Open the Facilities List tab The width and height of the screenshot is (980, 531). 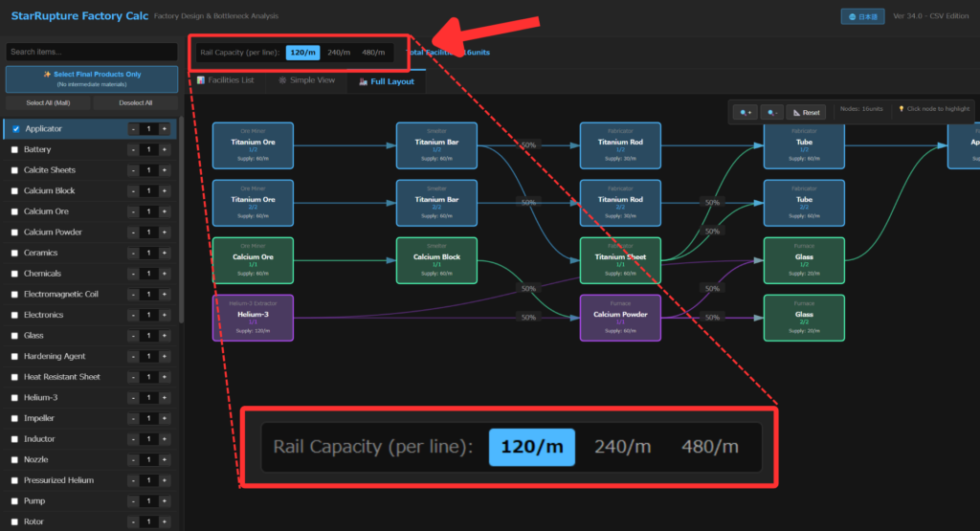(226, 81)
